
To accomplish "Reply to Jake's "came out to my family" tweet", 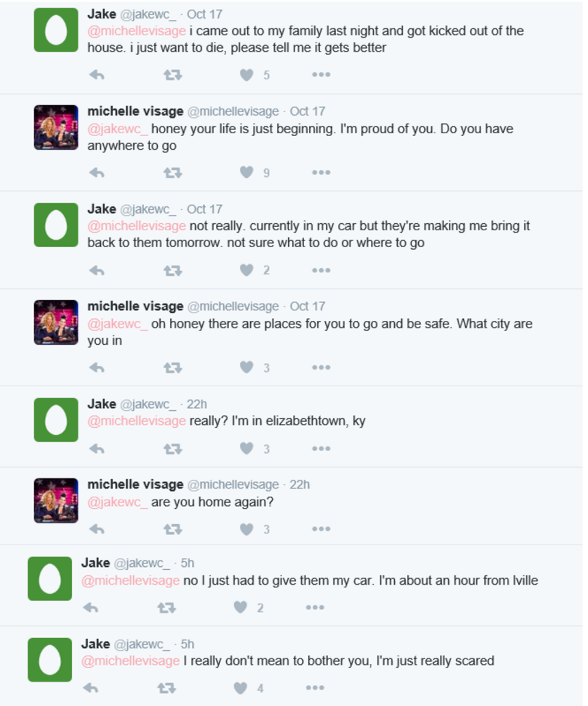I will 97,75.
